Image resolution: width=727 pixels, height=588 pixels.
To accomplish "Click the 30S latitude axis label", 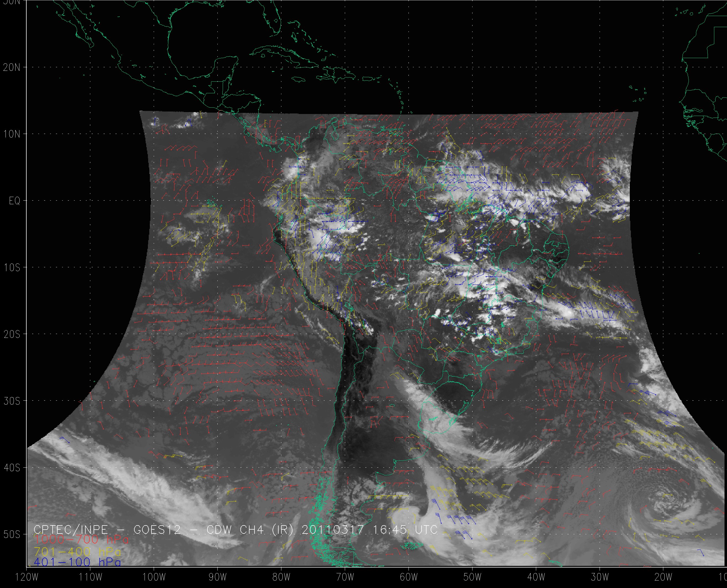I will tap(12, 401).
